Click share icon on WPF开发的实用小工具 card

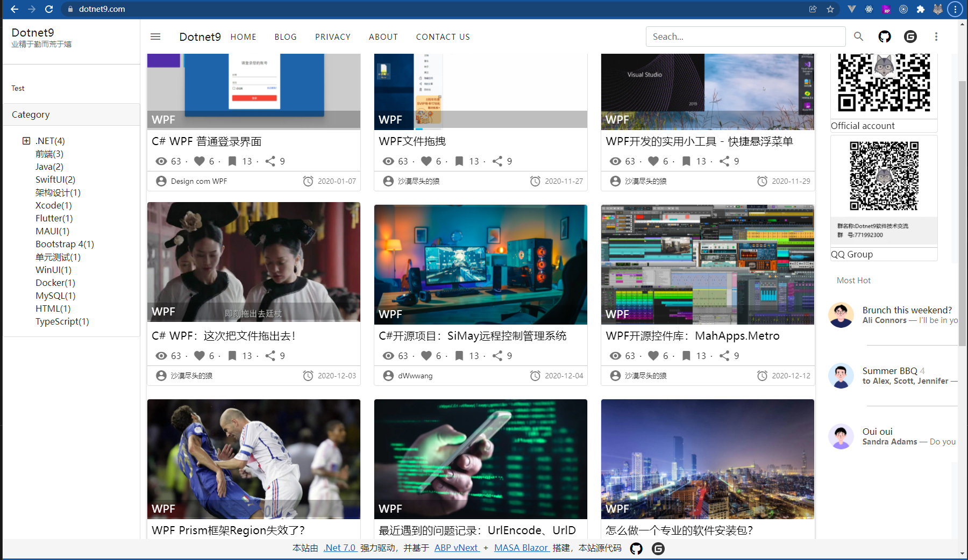[x=724, y=161]
